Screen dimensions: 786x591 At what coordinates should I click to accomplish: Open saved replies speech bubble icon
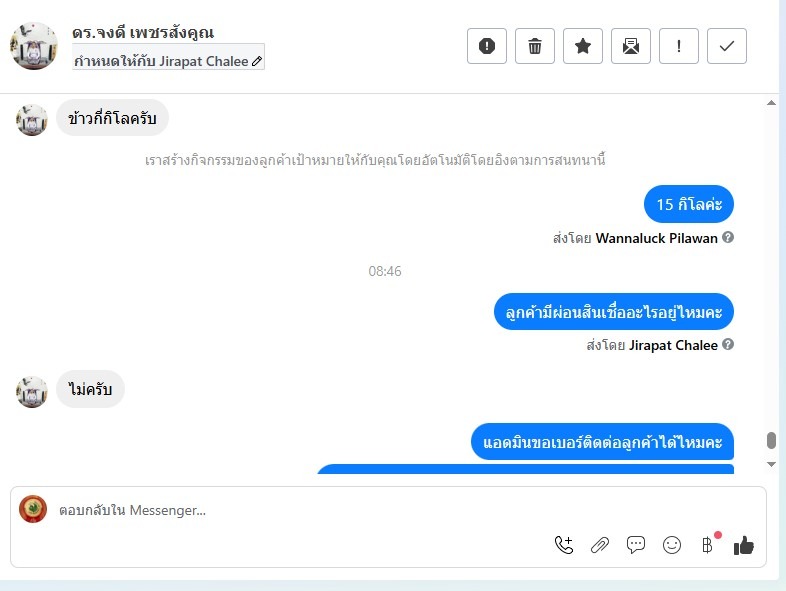point(636,545)
